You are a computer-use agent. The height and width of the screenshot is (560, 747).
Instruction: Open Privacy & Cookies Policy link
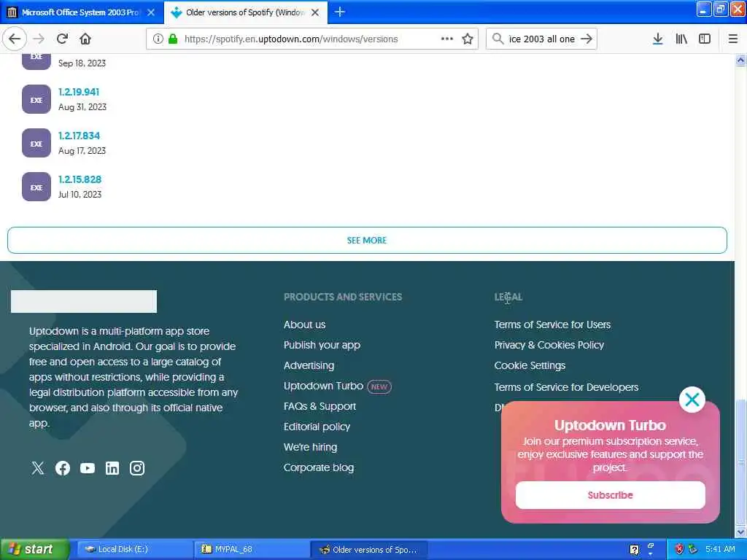click(x=549, y=345)
